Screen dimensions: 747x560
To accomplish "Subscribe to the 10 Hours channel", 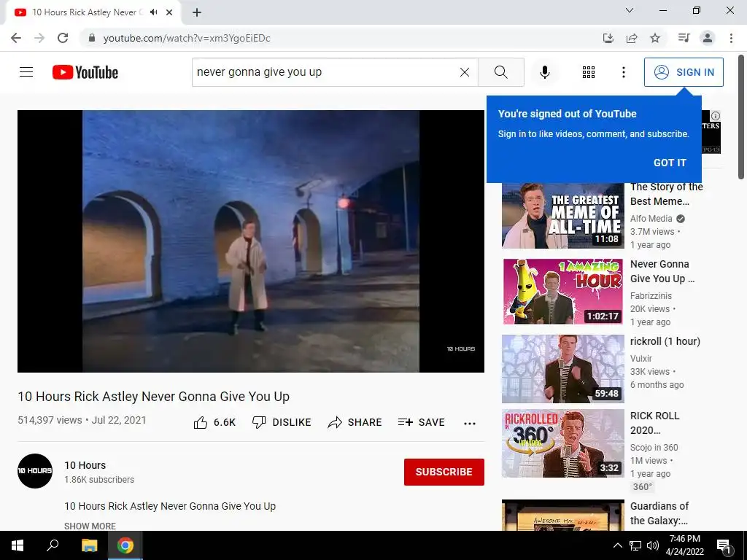I will 444,472.
